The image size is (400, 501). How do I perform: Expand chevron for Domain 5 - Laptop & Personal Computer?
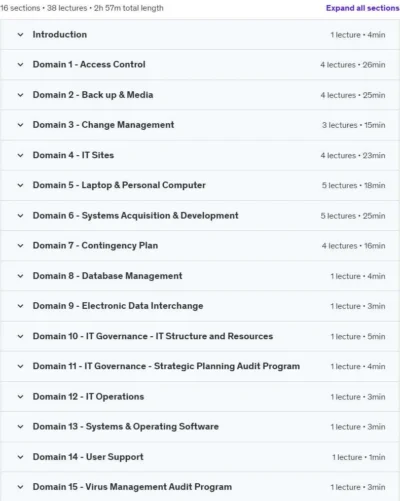click(x=20, y=185)
